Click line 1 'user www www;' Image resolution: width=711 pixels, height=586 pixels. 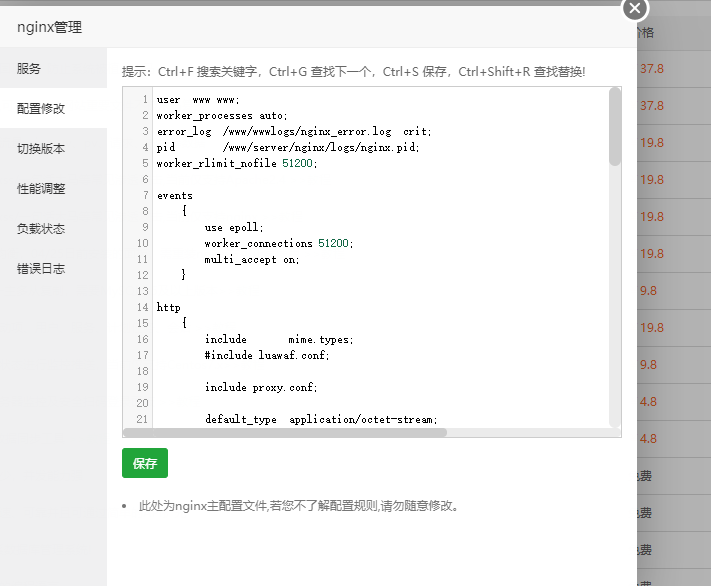(x=198, y=100)
